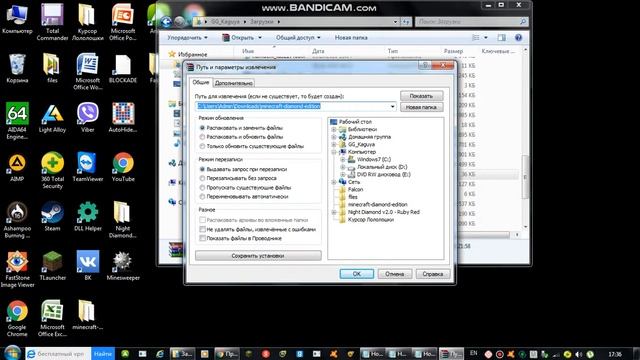The height and width of the screenshot is (360, 640).
Task: Expand Библиотеки in folder tree
Action: (x=334, y=129)
